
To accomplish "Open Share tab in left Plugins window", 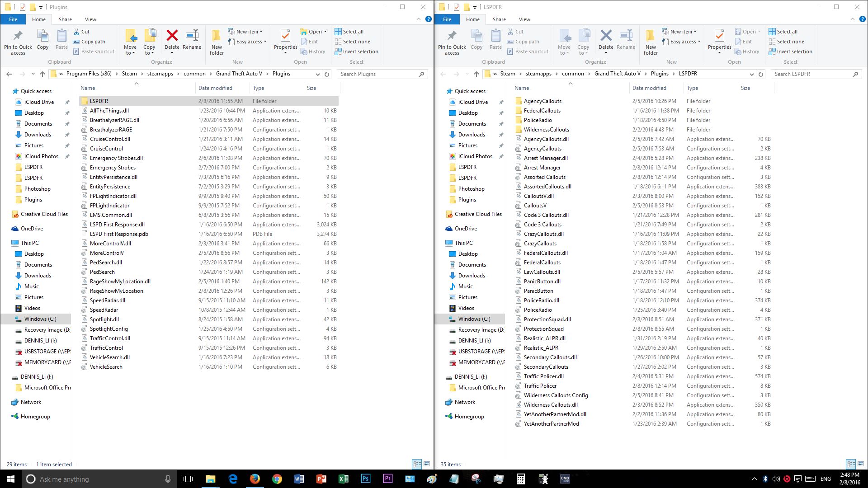I will 65,19.
